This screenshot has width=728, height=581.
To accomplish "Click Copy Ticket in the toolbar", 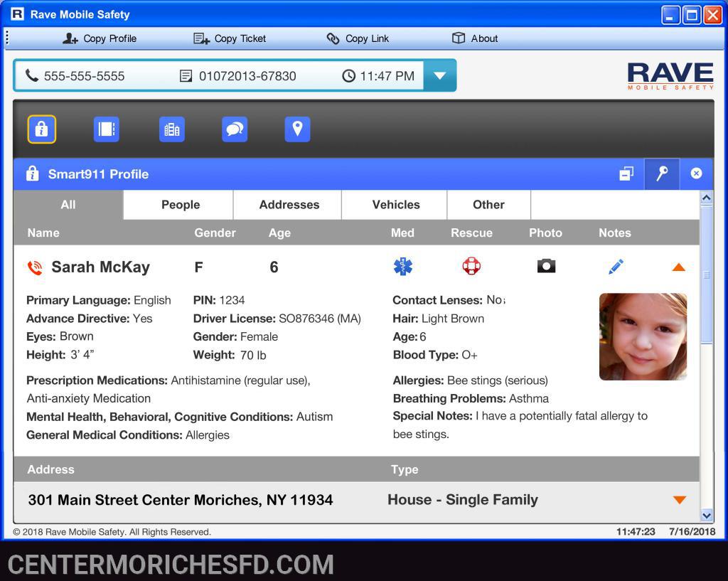I will point(230,38).
